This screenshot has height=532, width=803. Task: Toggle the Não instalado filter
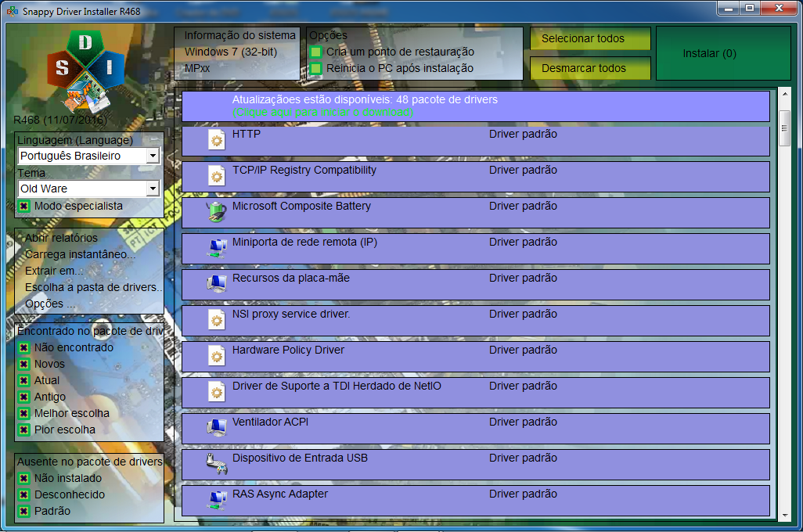pos(23,478)
